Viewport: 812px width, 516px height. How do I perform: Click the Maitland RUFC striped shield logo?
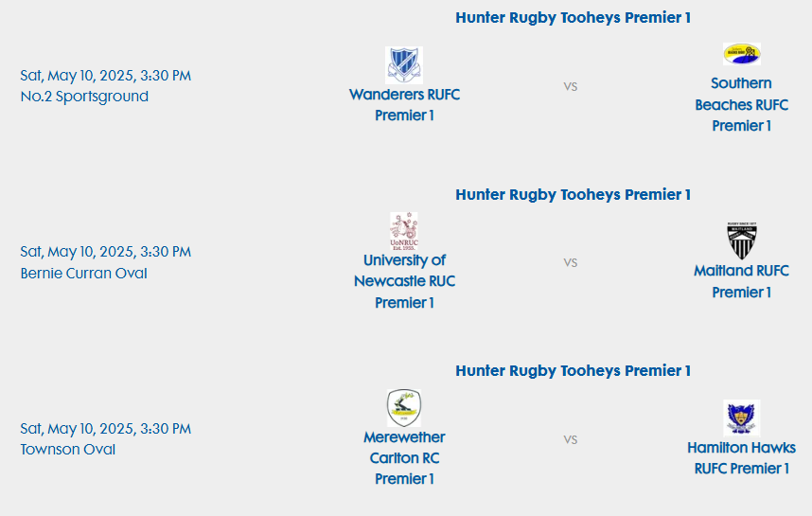pos(742,240)
